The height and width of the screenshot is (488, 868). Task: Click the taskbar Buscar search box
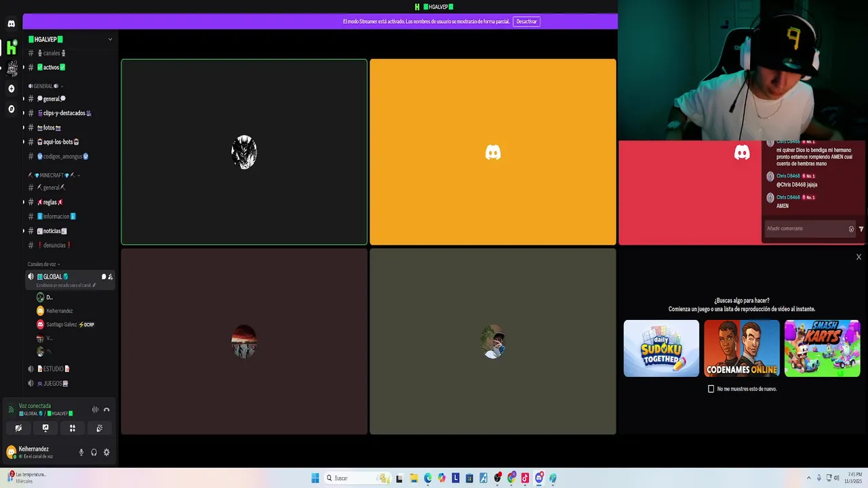pyautogui.click(x=358, y=478)
